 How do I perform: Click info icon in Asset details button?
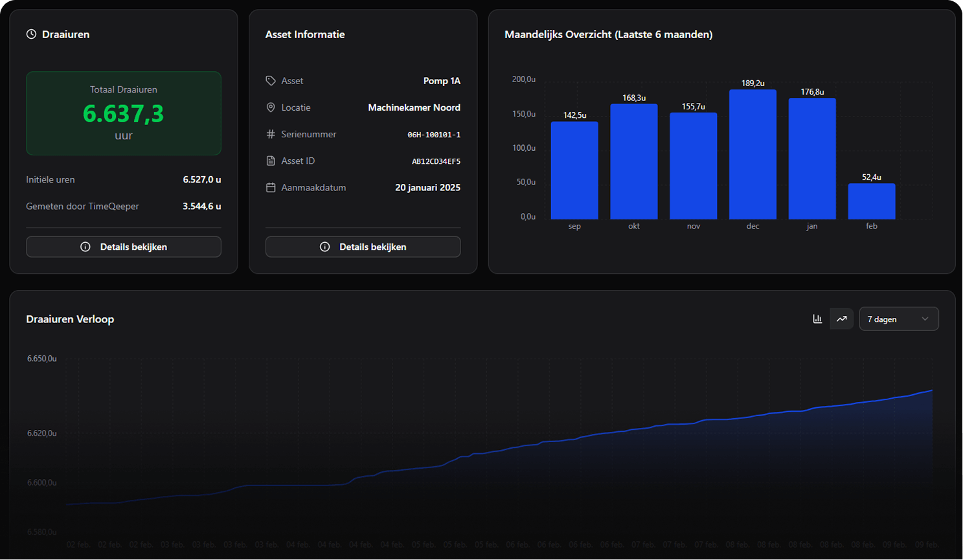click(324, 247)
